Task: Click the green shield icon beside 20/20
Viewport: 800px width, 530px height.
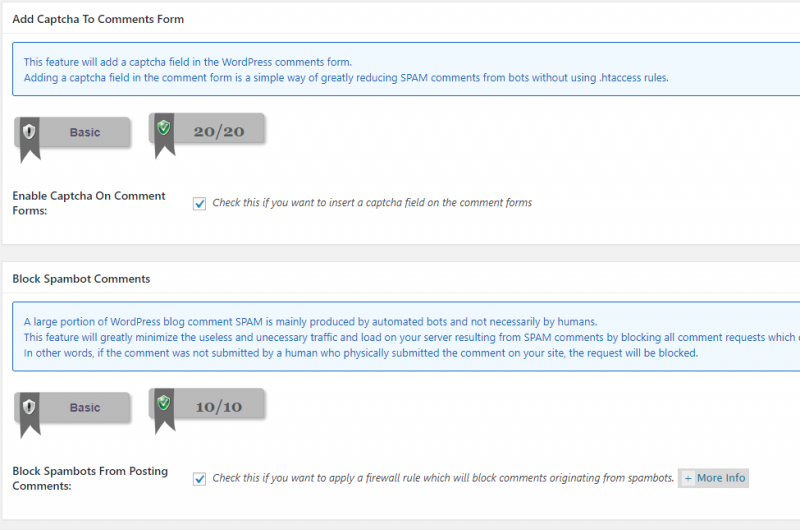Action: [x=164, y=128]
